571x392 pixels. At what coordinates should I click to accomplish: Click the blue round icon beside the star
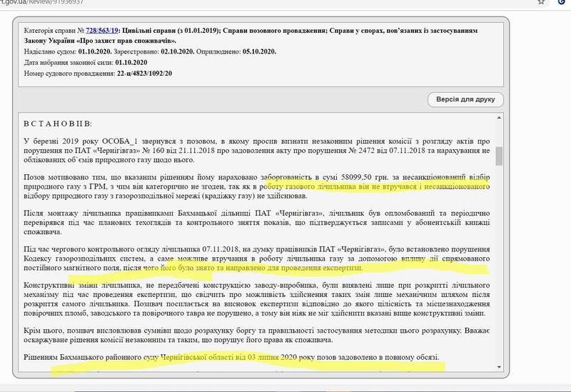(x=561, y=4)
